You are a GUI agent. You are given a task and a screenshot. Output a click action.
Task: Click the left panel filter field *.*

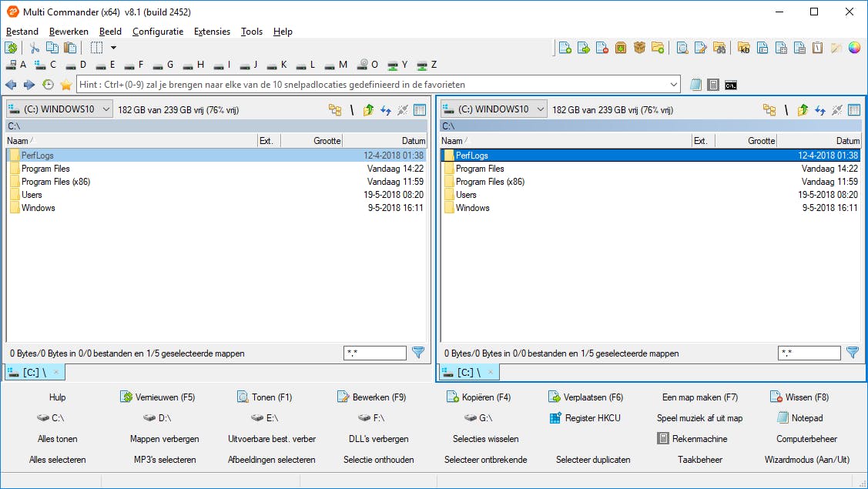pyautogui.click(x=375, y=353)
